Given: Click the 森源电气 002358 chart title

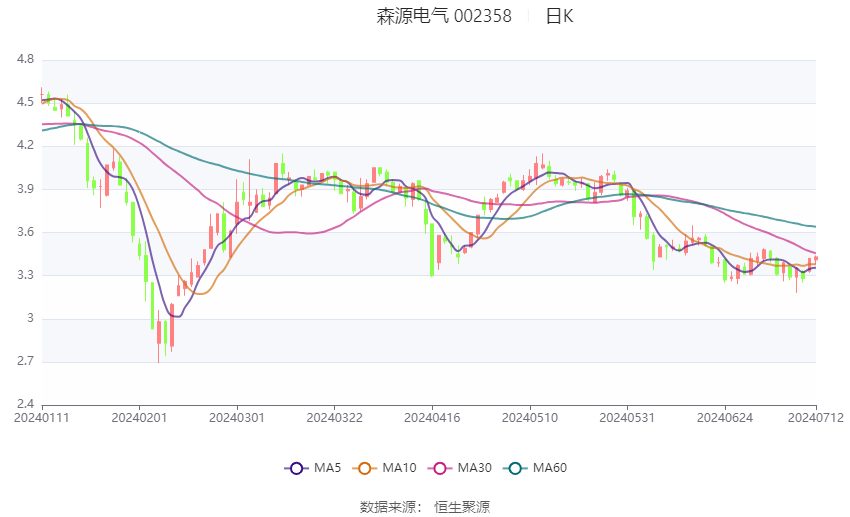Looking at the screenshot, I should [444, 16].
